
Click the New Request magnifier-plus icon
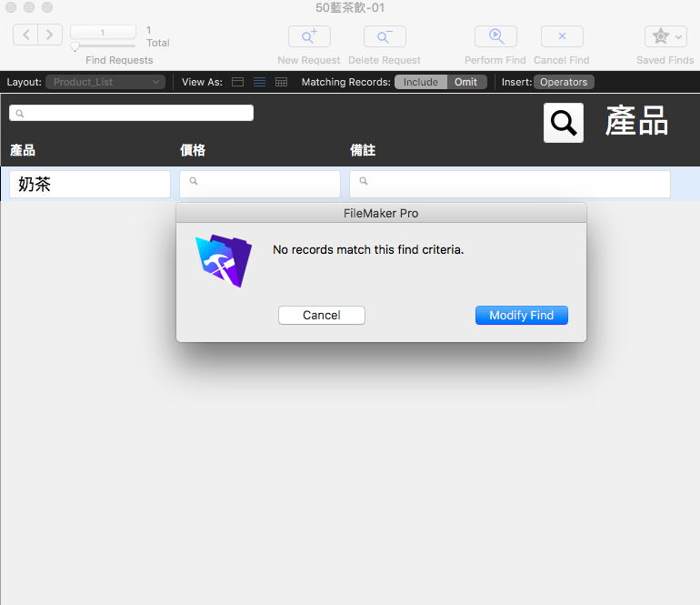pos(309,36)
